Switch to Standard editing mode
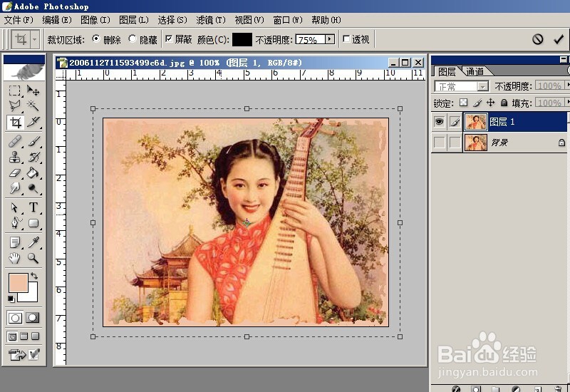The image size is (570, 392). pyautogui.click(x=15, y=318)
